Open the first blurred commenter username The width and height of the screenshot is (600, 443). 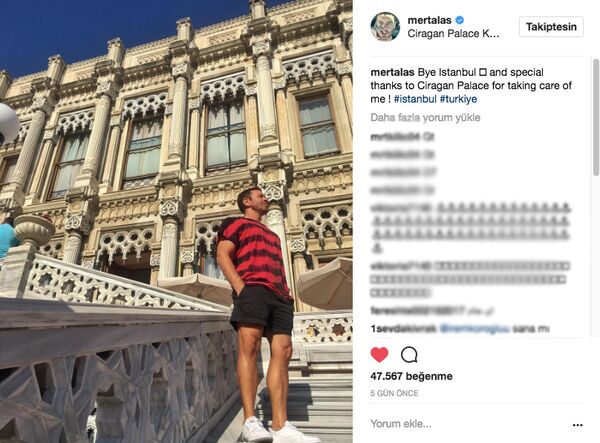[x=395, y=137]
